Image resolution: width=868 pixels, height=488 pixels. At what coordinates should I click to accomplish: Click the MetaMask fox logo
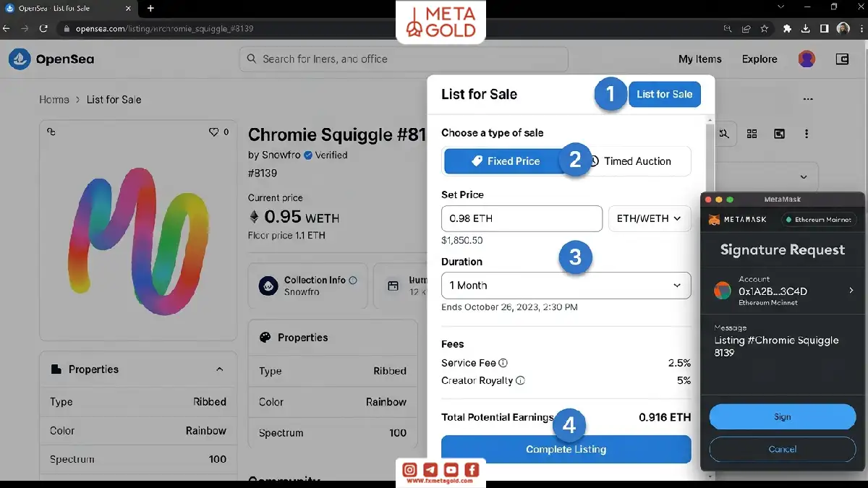coord(714,219)
